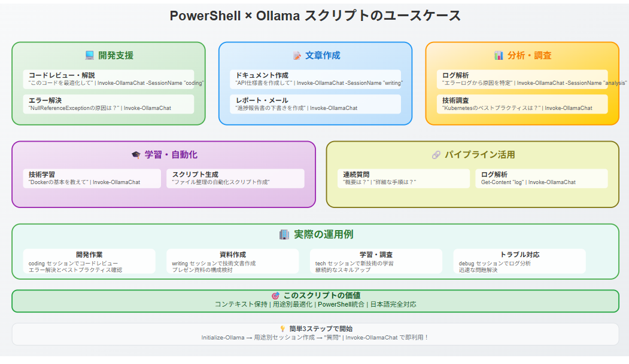629x364 pixels.
Task: Click the PowerShell × Ollama title heading
Action: point(315,16)
